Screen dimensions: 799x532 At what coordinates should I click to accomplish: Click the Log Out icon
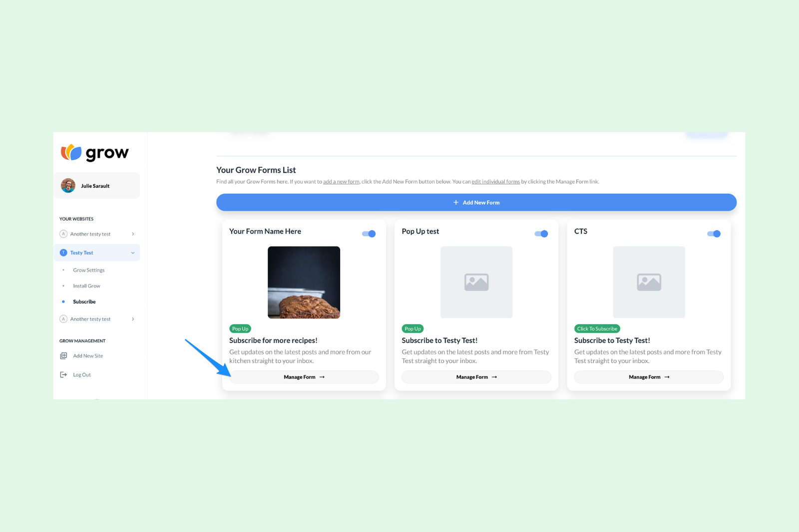[63, 375]
